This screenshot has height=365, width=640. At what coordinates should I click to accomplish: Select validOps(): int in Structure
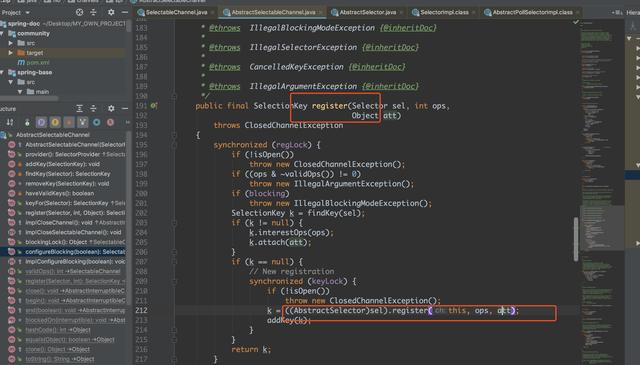click(x=73, y=271)
